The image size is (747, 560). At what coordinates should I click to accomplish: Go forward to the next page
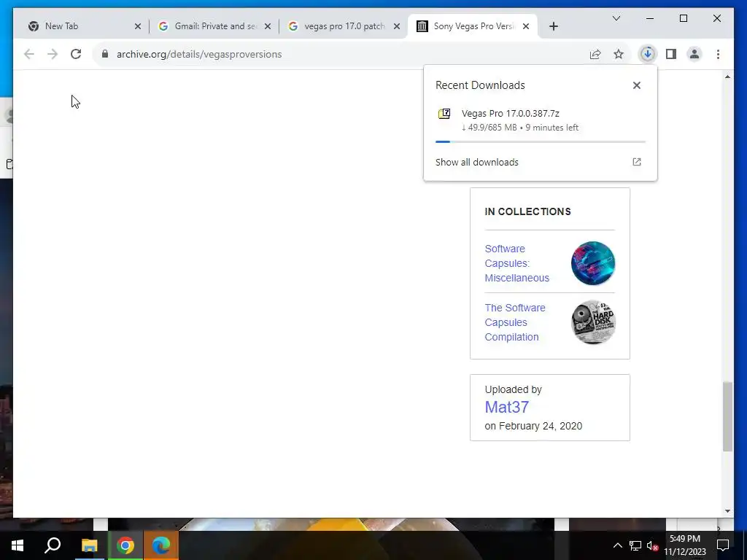tap(53, 54)
